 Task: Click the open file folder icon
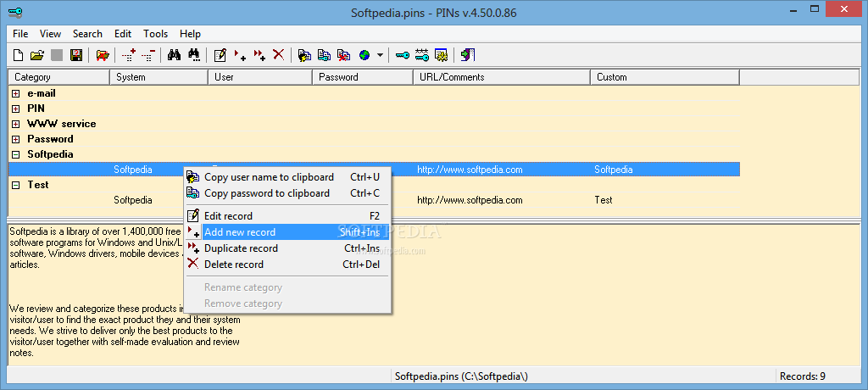pyautogui.click(x=37, y=55)
